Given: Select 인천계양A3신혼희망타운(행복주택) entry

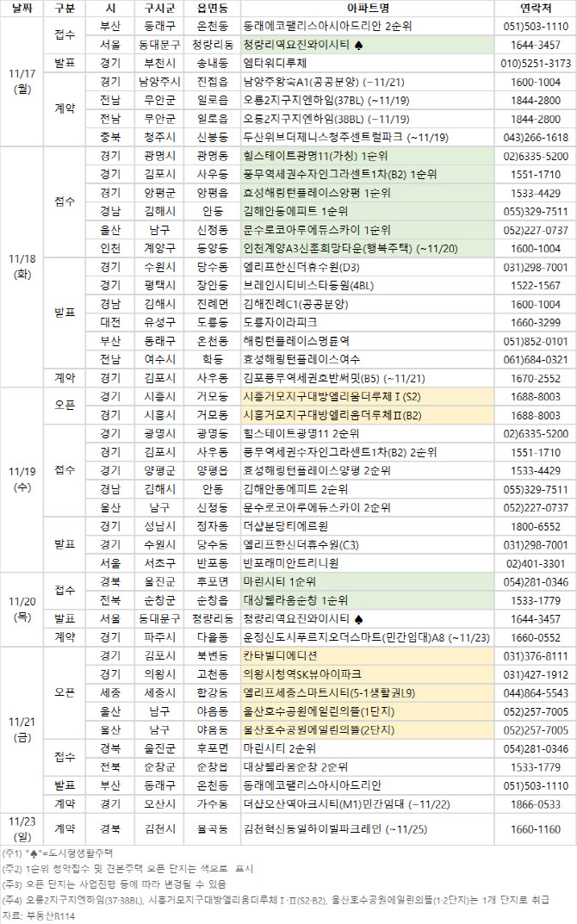Looking at the screenshot, I should (336, 248).
